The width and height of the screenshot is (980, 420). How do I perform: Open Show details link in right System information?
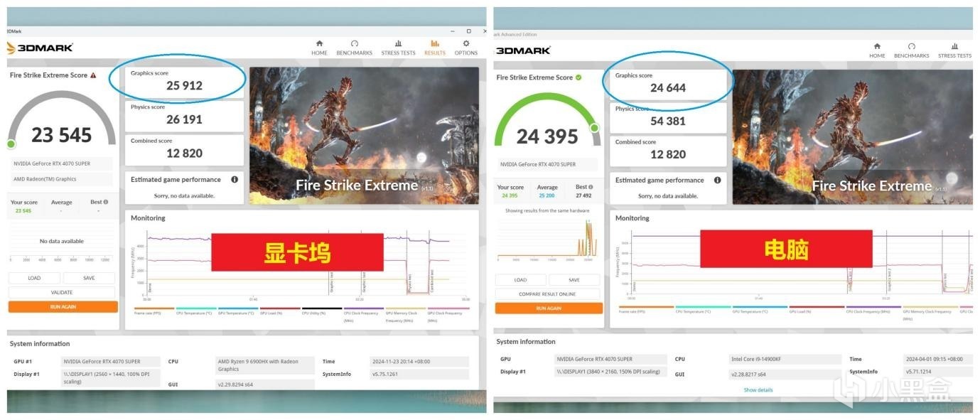point(758,390)
